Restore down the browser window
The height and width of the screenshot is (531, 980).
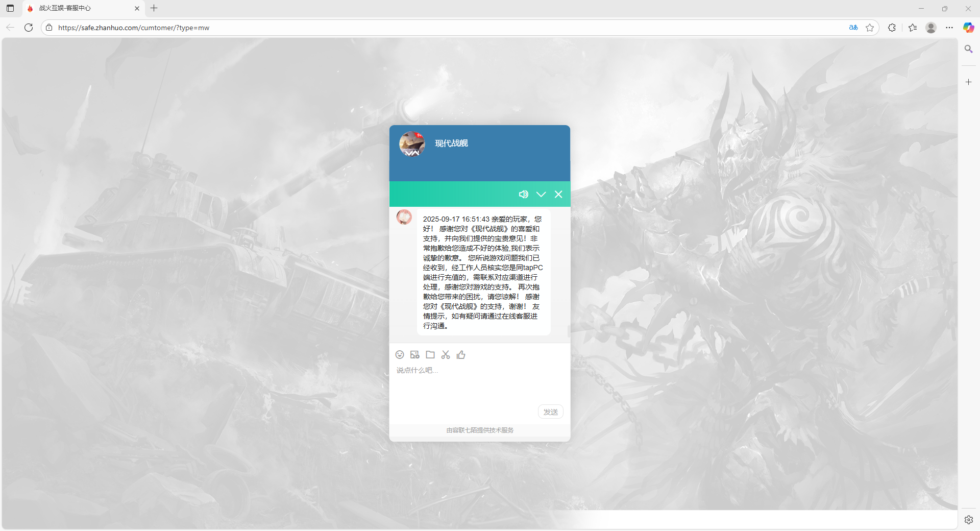pos(945,8)
